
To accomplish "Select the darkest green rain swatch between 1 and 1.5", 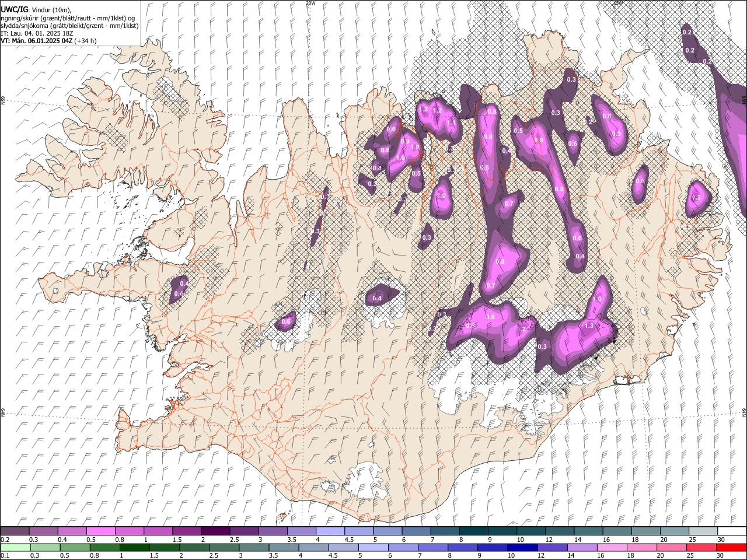I will pyautogui.click(x=134, y=547).
